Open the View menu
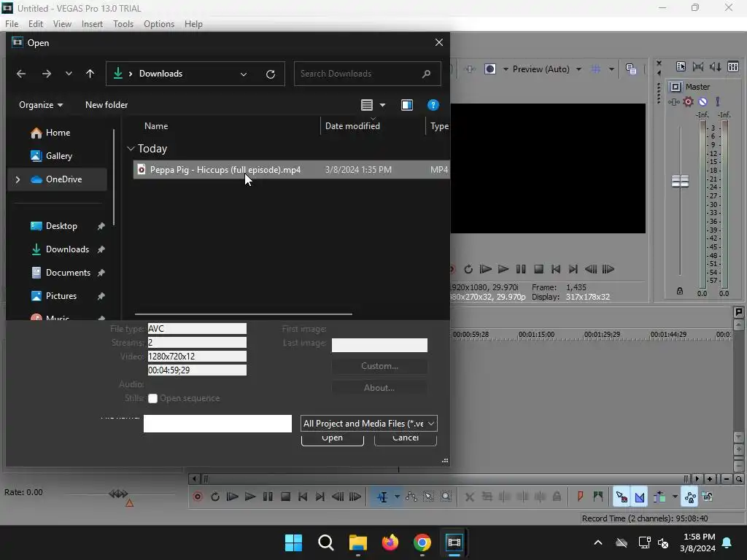This screenshot has height=560, width=747. [62, 24]
